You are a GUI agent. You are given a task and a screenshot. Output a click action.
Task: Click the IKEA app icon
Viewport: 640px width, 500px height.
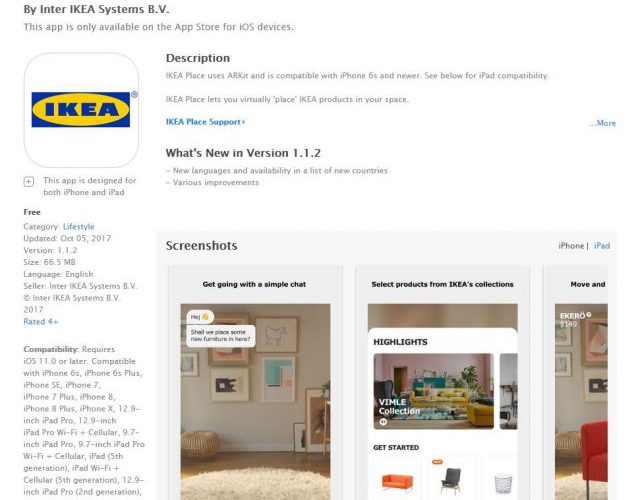point(81,110)
